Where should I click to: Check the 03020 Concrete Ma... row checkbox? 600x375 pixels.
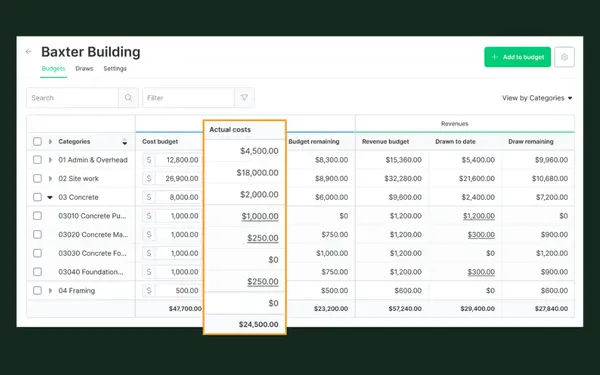(37, 235)
